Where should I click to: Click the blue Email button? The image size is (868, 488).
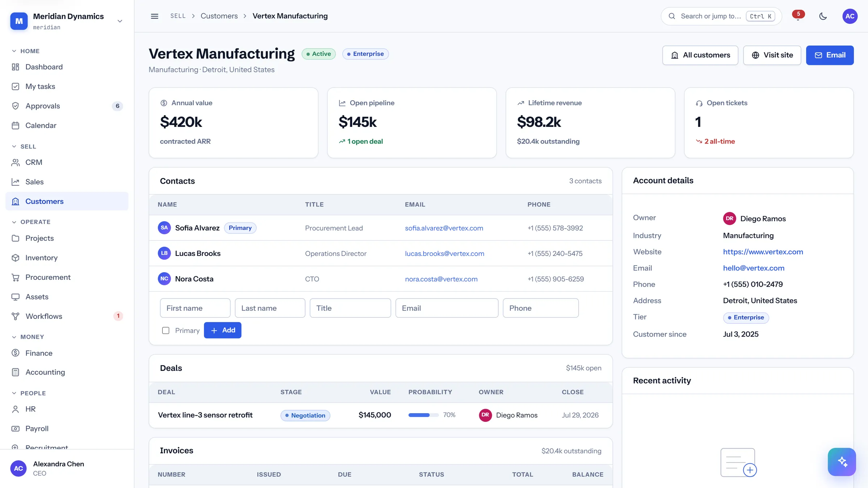pyautogui.click(x=830, y=55)
